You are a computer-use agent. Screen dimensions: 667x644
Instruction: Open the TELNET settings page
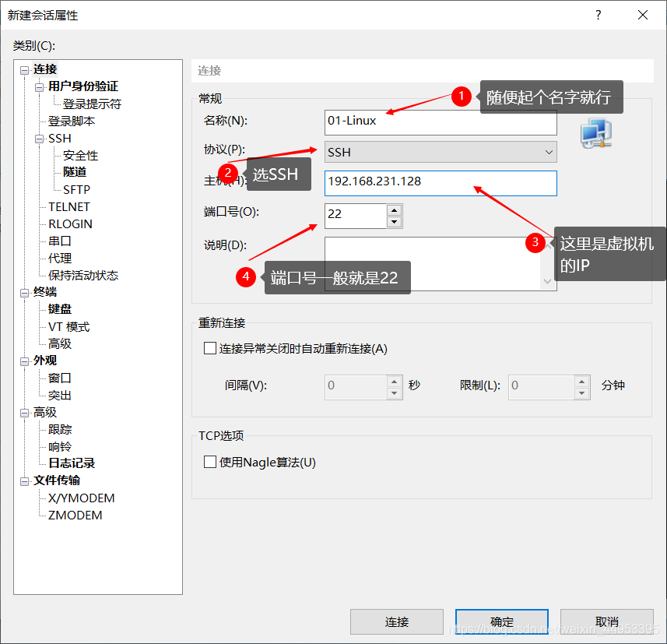pos(70,206)
